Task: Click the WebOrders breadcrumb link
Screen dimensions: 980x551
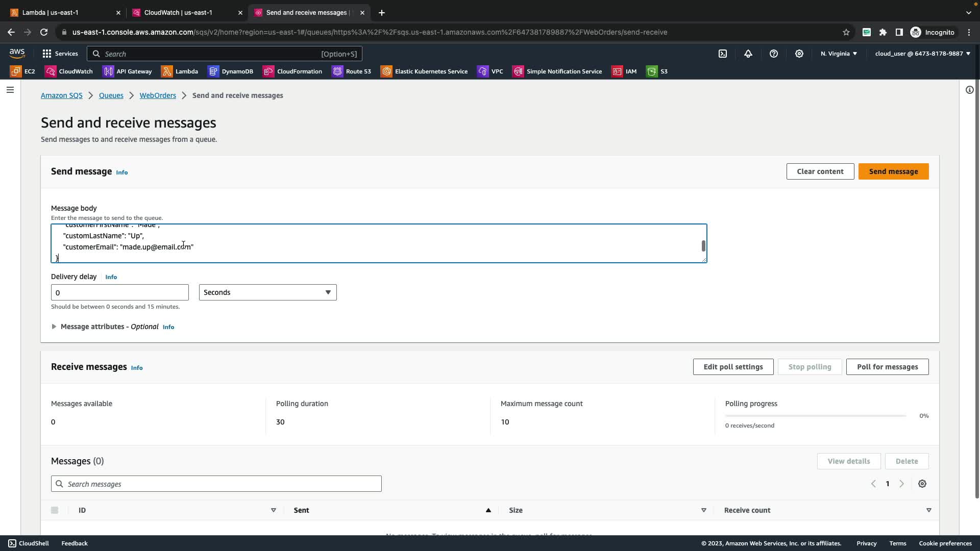Action: [158, 95]
